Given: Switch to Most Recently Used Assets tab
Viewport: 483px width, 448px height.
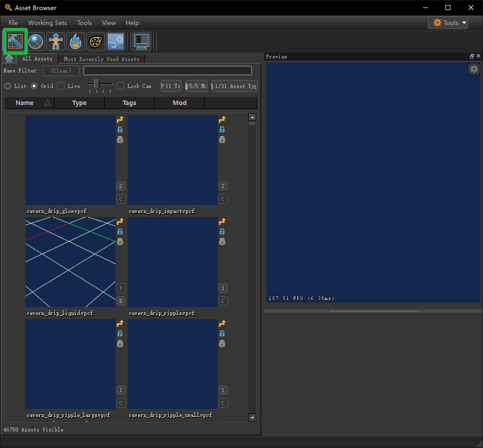Looking at the screenshot, I should pos(102,59).
